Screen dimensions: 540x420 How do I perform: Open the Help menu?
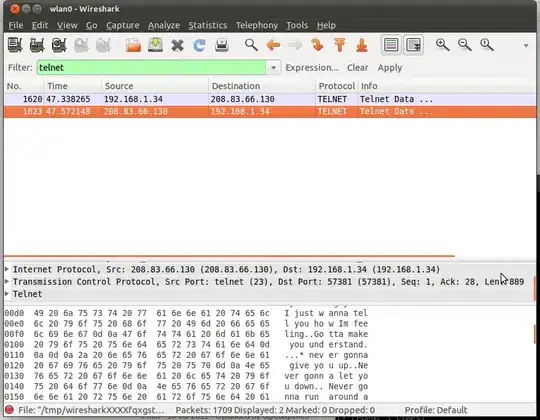point(326,25)
